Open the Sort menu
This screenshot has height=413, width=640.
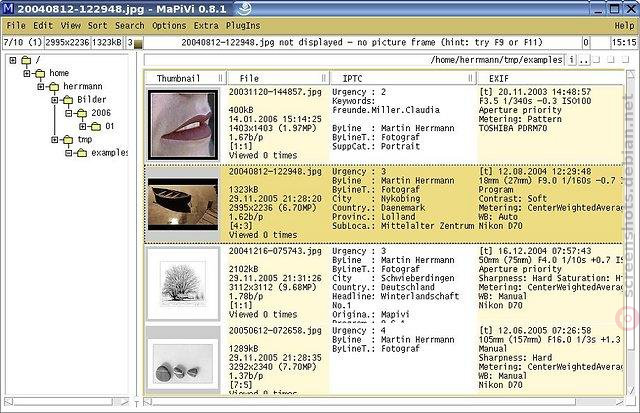[x=98, y=26]
